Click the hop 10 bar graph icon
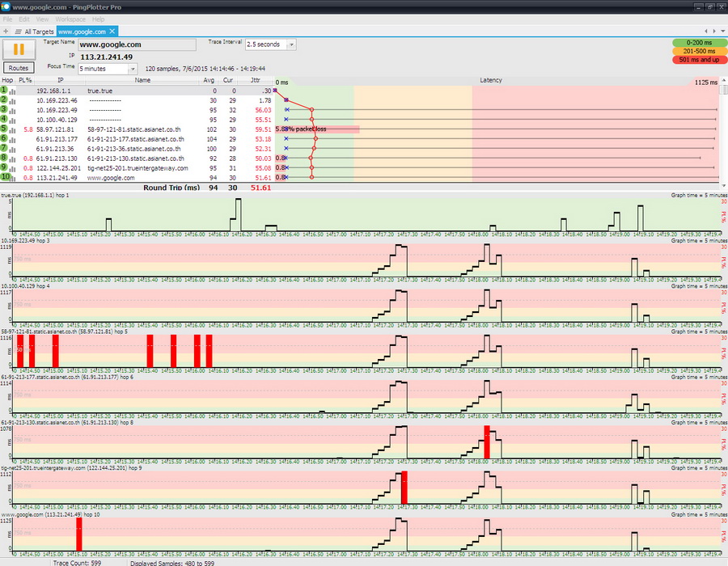Viewport: 728px width, 566px height. click(15, 178)
